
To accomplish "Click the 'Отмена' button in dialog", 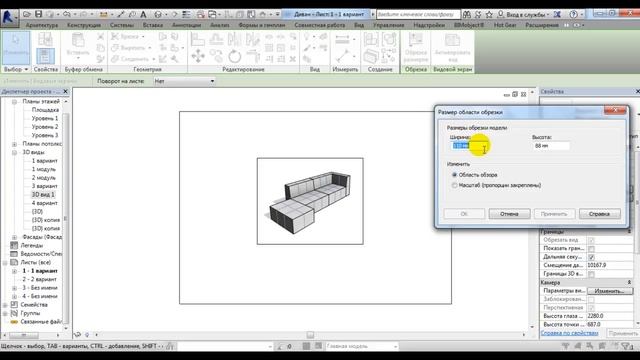I will tap(509, 214).
